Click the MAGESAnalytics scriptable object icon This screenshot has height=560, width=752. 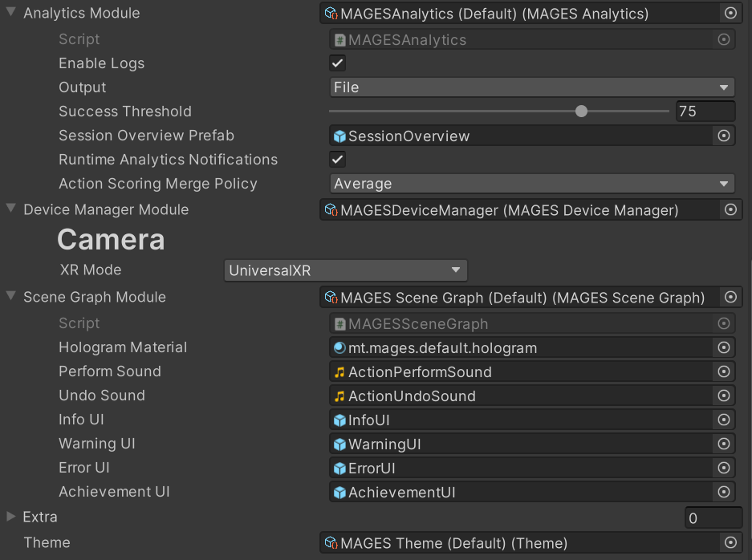(331, 14)
